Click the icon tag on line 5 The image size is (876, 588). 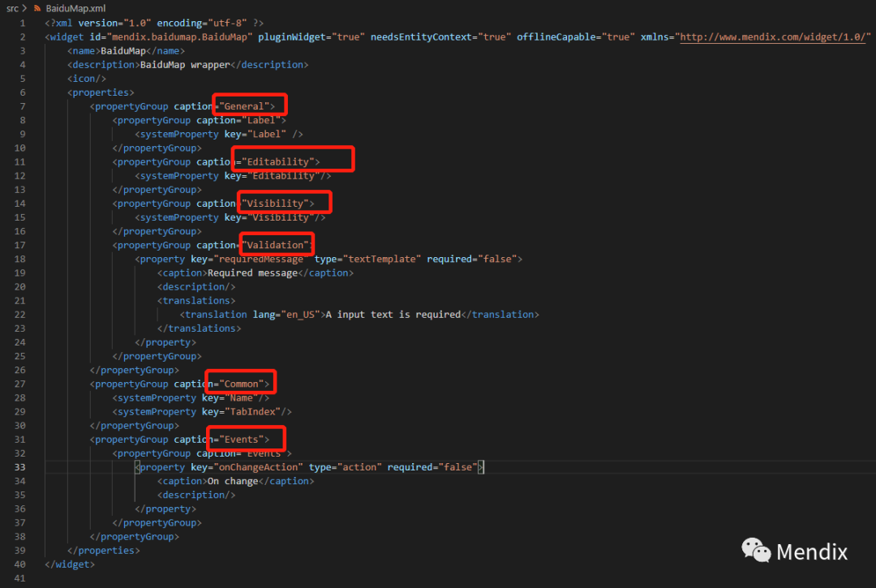click(x=87, y=79)
